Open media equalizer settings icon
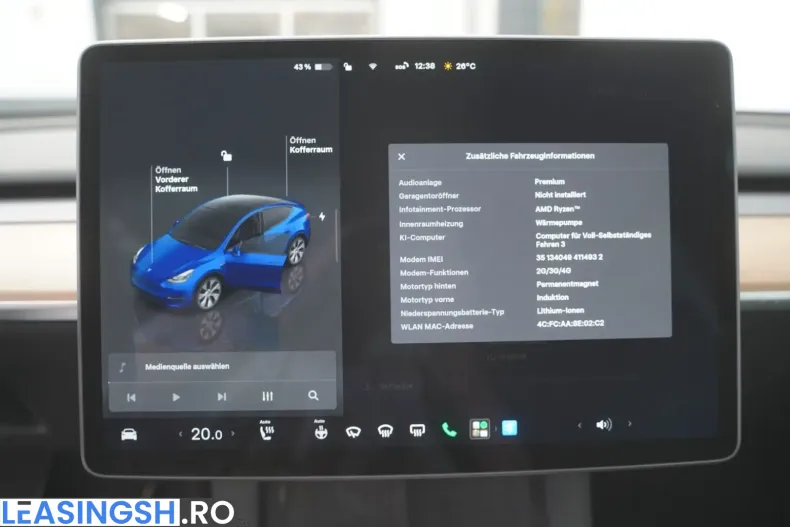 [x=268, y=397]
